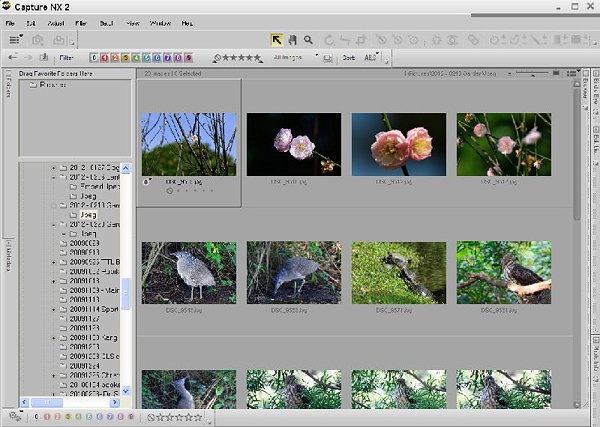Open the File menu

(x=10, y=23)
